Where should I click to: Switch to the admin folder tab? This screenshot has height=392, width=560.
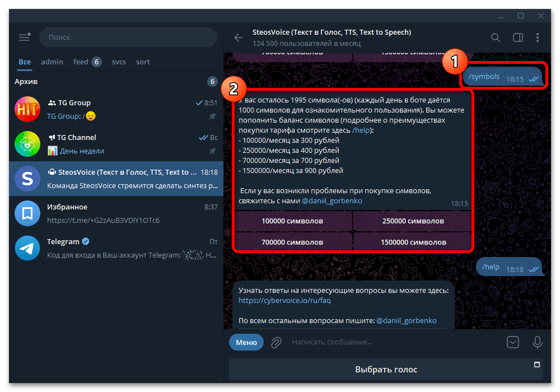(52, 62)
